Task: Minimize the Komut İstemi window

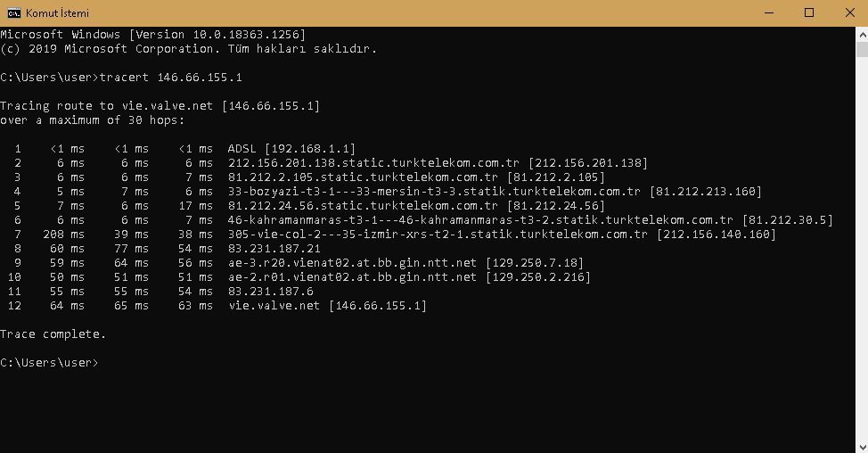Action: (x=769, y=12)
